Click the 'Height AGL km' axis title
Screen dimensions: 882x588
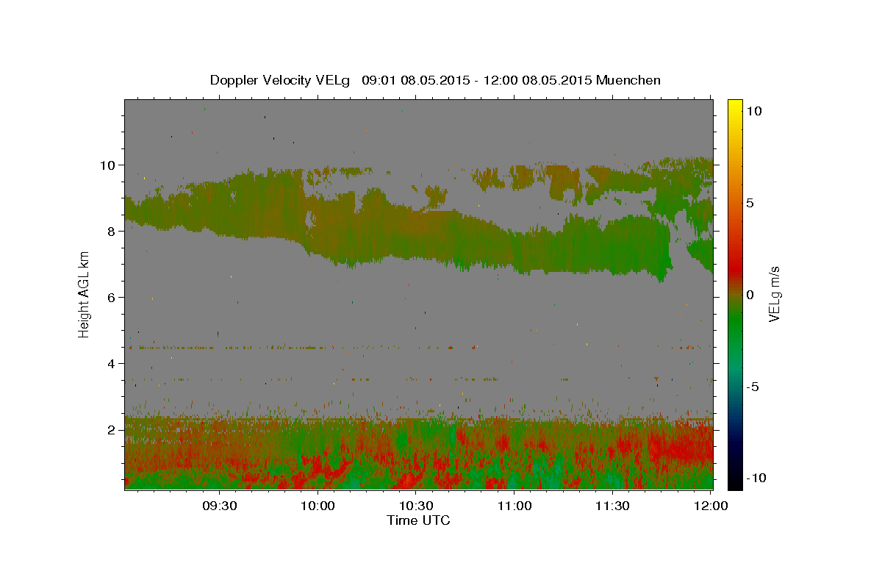pyautogui.click(x=85, y=295)
